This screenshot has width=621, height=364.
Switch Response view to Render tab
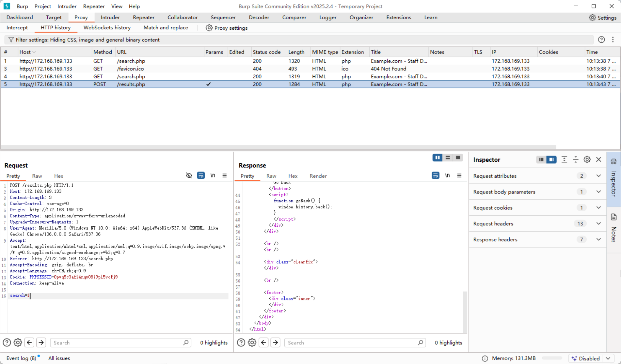[318, 176]
